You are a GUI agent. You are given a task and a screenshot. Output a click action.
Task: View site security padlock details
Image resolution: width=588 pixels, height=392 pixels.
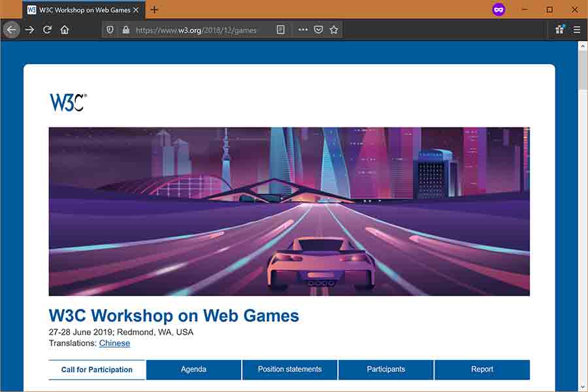coord(126,29)
